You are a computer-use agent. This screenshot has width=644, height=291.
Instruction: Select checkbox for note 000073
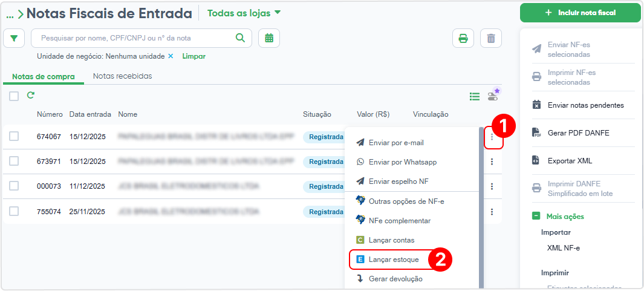click(14, 186)
